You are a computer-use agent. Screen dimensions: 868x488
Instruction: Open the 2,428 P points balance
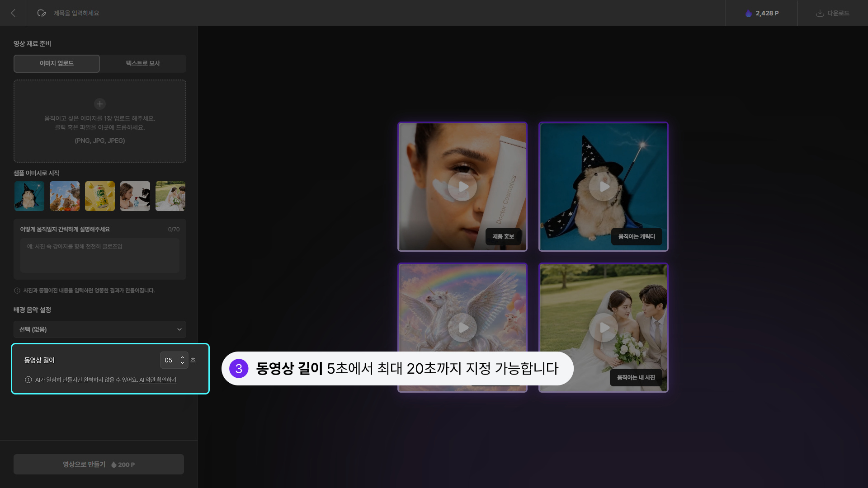761,13
